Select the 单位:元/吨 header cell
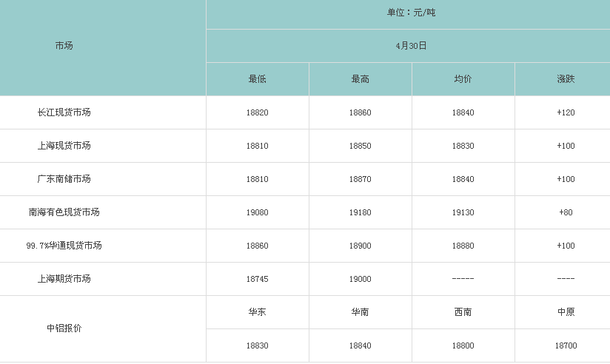Image resolution: width=610 pixels, height=364 pixels. 411,13
